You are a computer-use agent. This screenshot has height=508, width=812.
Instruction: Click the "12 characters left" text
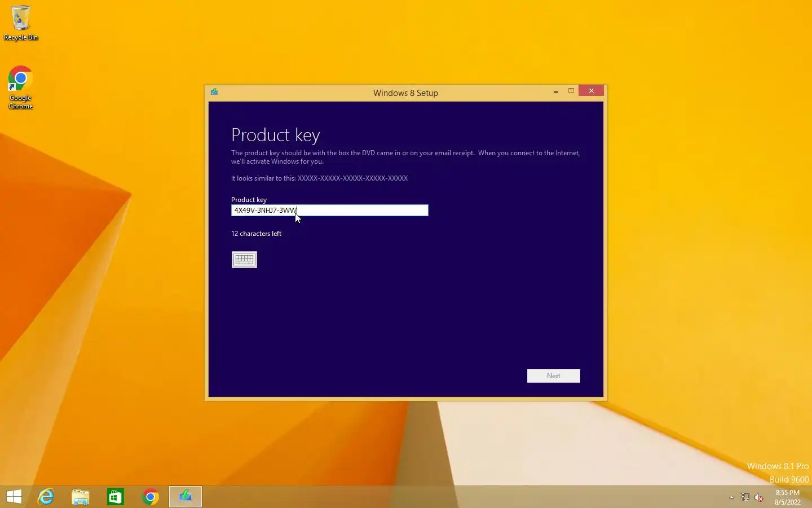[256, 234]
